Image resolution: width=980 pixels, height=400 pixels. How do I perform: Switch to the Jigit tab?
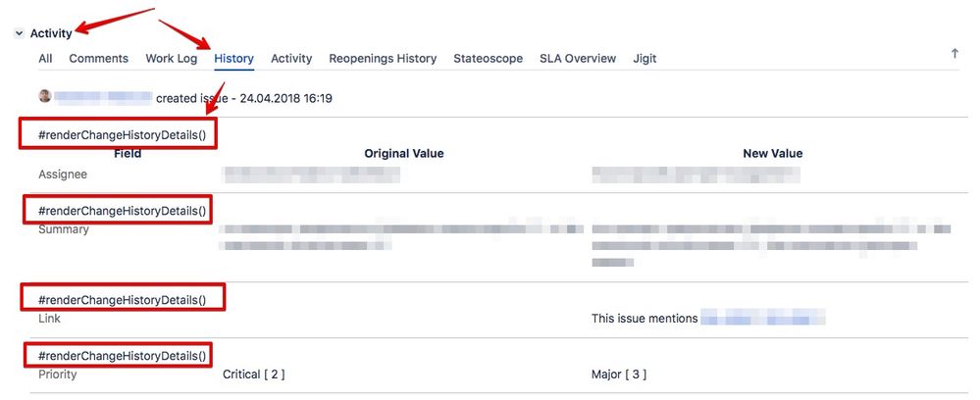pos(645,58)
